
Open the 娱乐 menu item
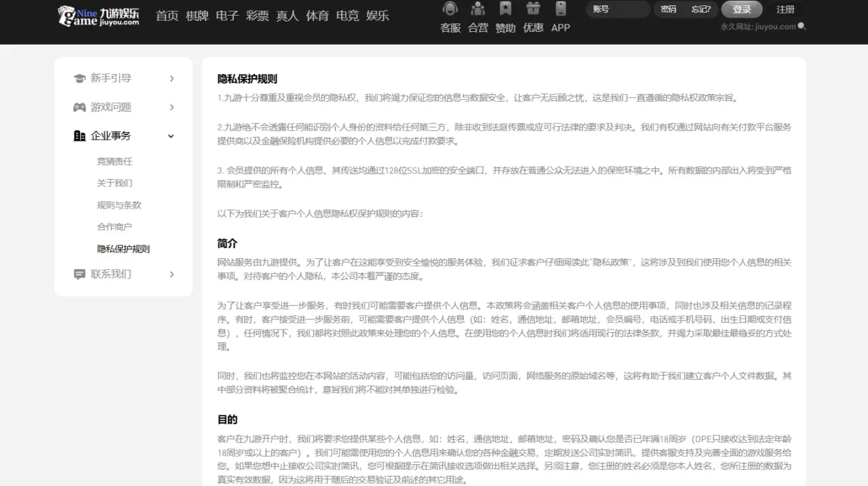(x=378, y=16)
